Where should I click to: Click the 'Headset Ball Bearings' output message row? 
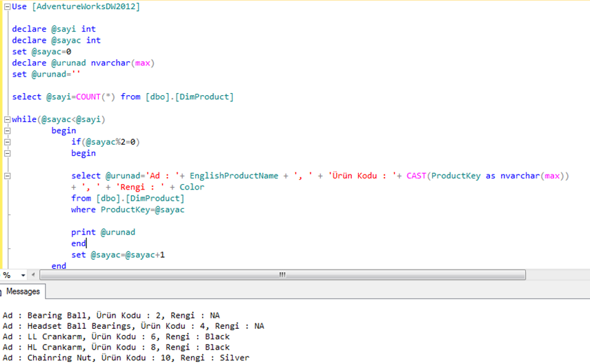(133, 325)
